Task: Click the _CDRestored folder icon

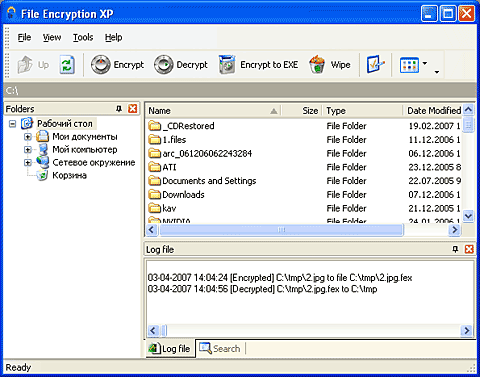Action: pos(154,126)
